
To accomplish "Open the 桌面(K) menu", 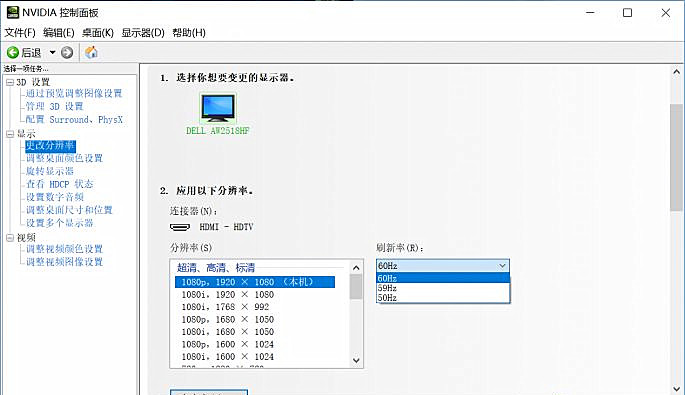I will tap(98, 33).
